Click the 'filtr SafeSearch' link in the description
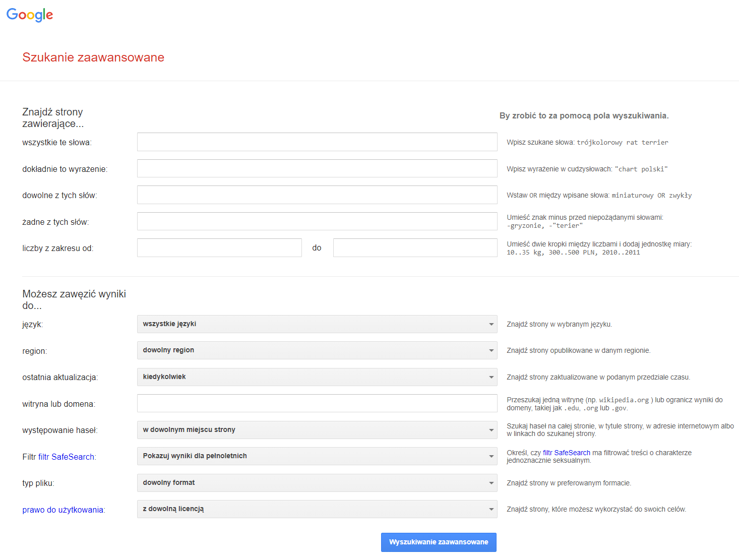Viewport: 739px width, 560px height. (x=567, y=453)
